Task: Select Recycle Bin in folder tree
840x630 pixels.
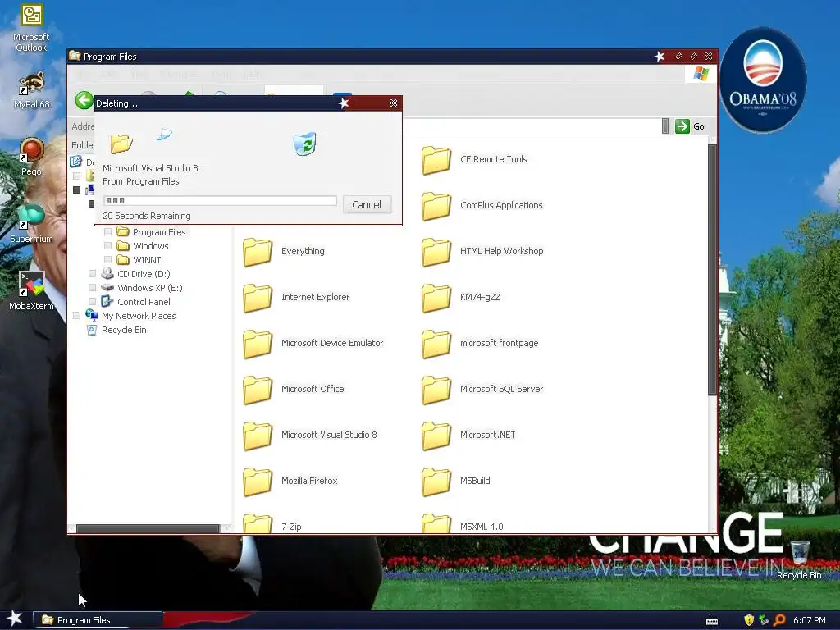Action: pos(116,330)
